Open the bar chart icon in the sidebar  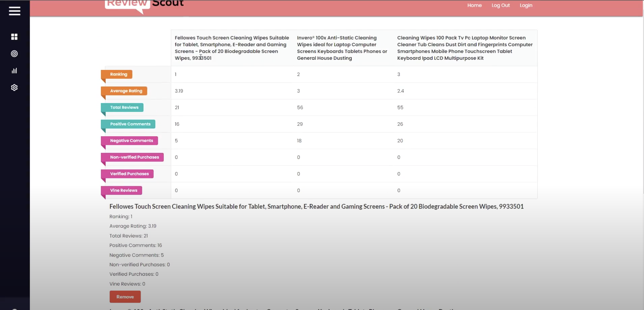(14, 71)
